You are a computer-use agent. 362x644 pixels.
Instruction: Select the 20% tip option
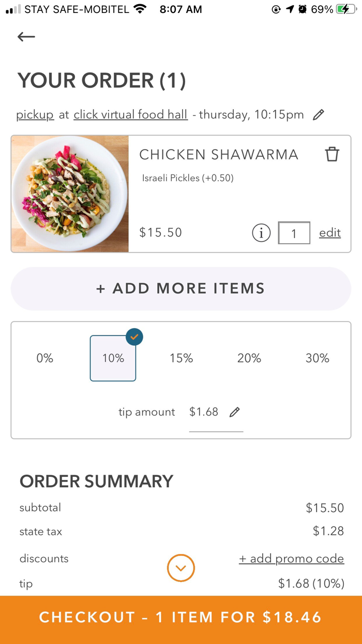pyautogui.click(x=249, y=358)
